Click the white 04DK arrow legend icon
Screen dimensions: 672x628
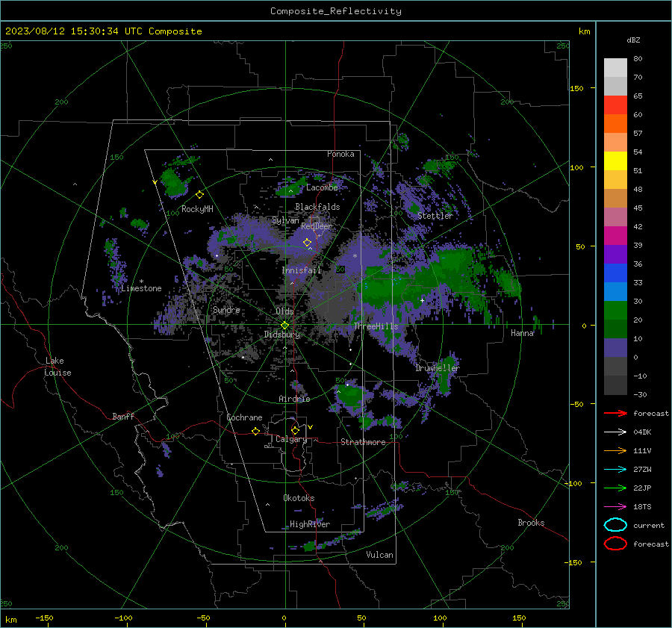pos(615,432)
